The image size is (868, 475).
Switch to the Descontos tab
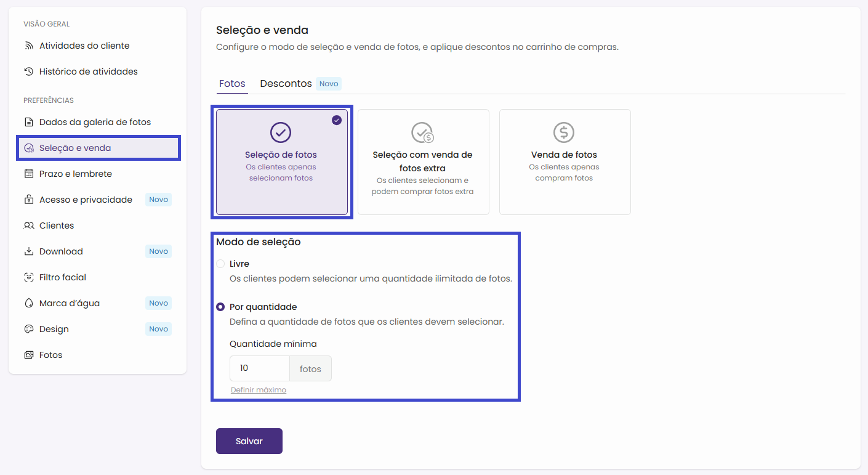(x=286, y=84)
